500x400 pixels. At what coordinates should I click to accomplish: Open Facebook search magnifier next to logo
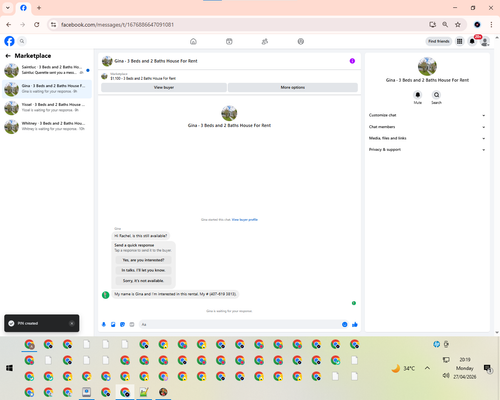(x=22, y=41)
